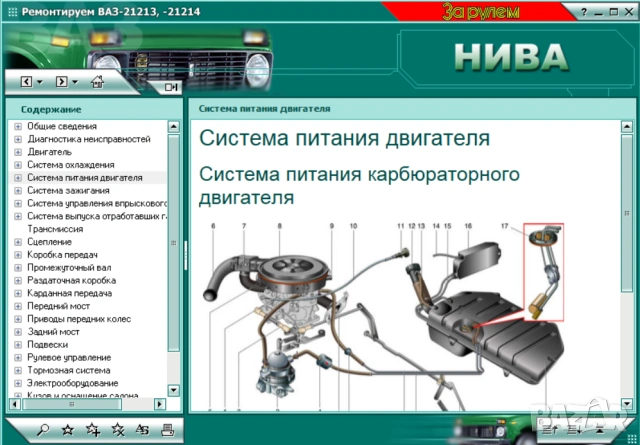Expand Коробка передач node
Screen dimensions: 640x445
pyautogui.click(x=18, y=255)
